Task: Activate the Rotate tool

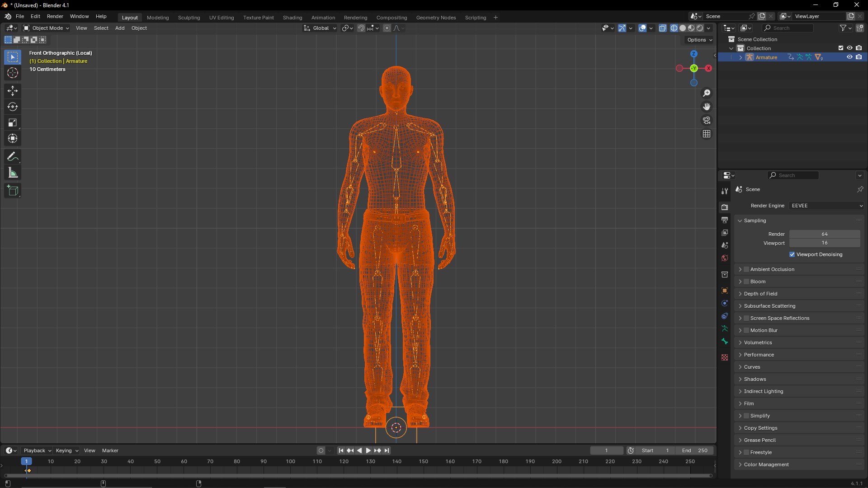Action: pos(13,107)
